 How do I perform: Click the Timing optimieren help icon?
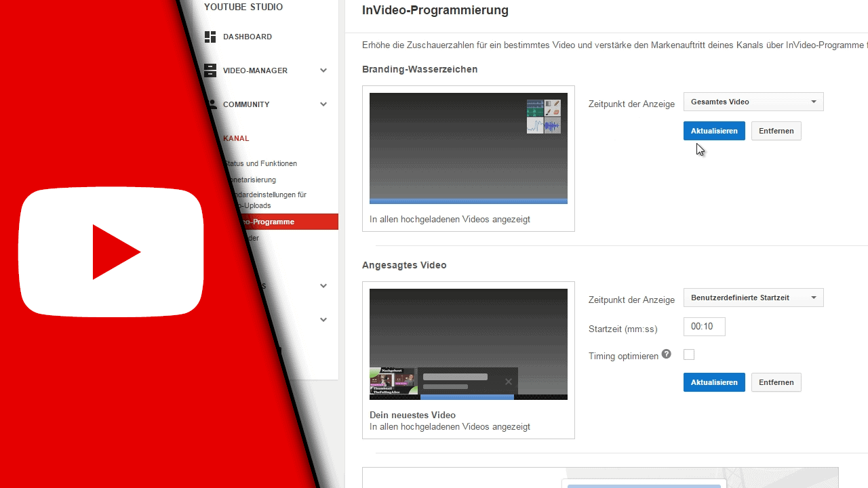click(667, 354)
